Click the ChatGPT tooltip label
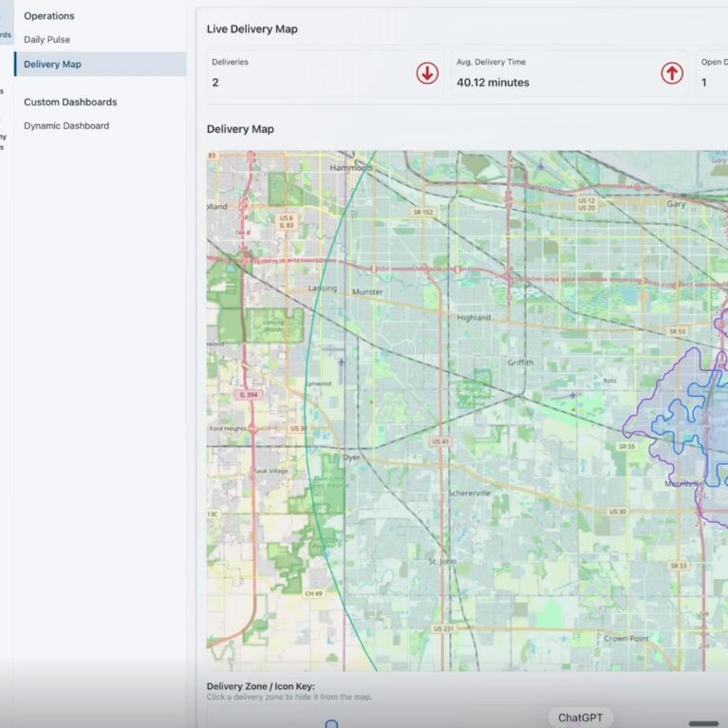The image size is (728, 728). [580, 718]
